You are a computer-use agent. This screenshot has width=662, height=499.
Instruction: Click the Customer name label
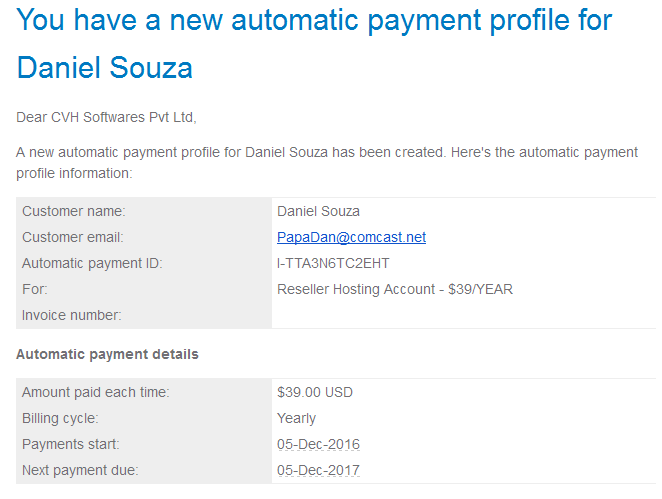(73, 211)
